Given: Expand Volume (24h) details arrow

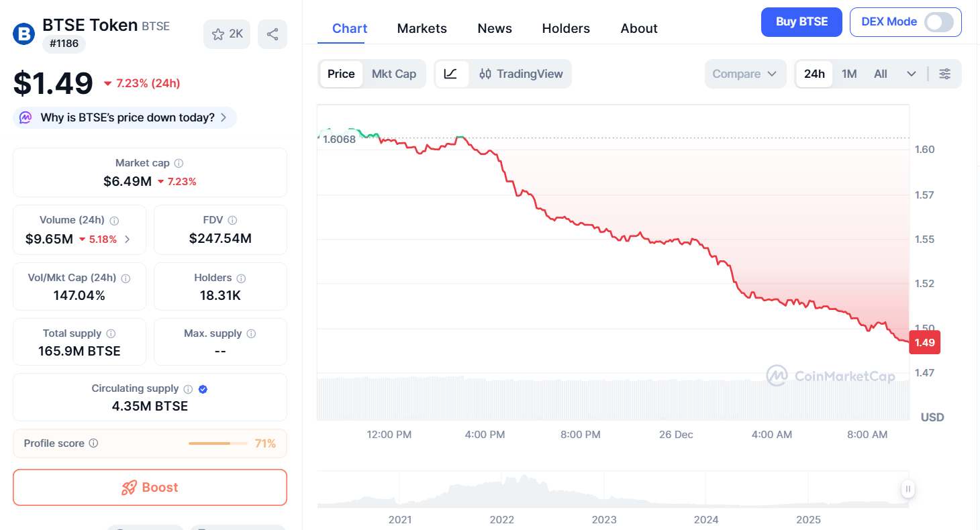Looking at the screenshot, I should coord(128,239).
